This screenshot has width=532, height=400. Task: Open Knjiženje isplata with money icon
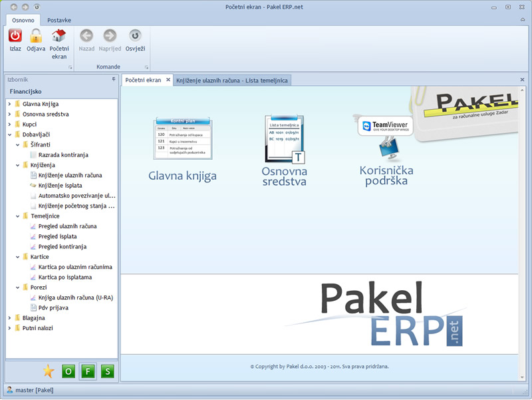[60, 186]
